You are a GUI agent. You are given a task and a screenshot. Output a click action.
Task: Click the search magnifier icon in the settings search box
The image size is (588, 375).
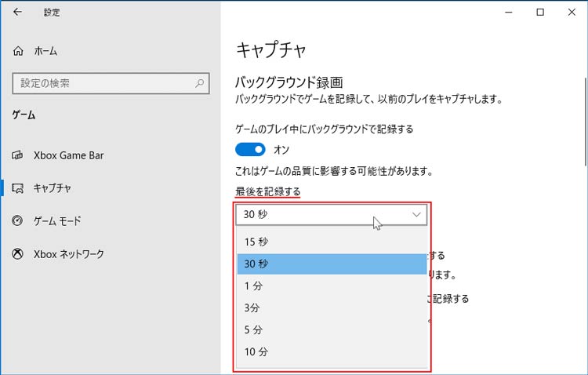[x=199, y=83]
